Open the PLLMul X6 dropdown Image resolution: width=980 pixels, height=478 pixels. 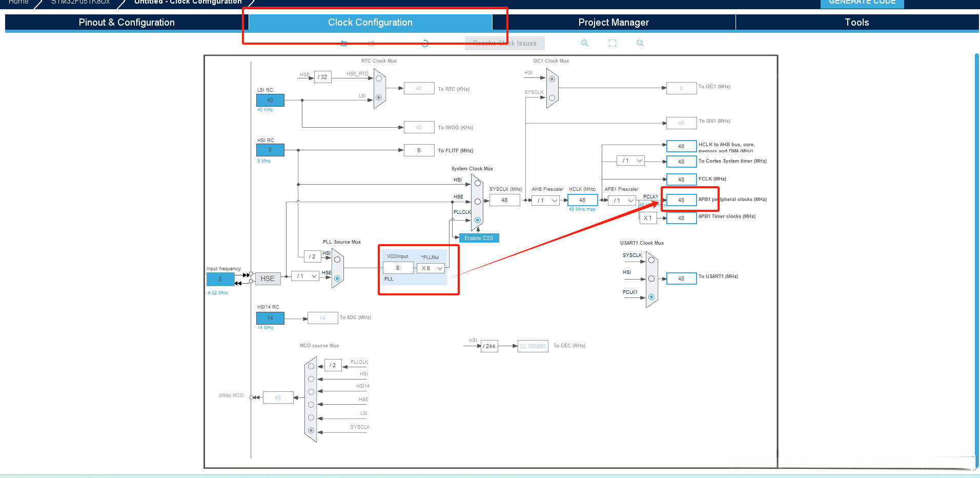(x=431, y=268)
